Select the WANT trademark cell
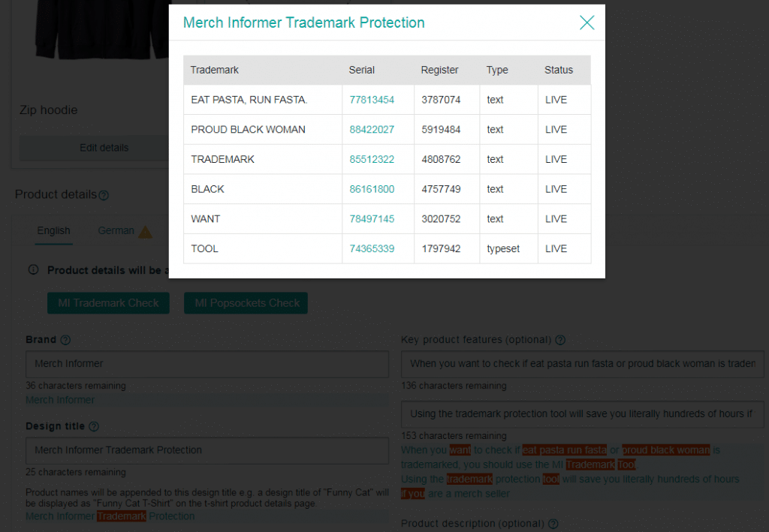 [263, 219]
